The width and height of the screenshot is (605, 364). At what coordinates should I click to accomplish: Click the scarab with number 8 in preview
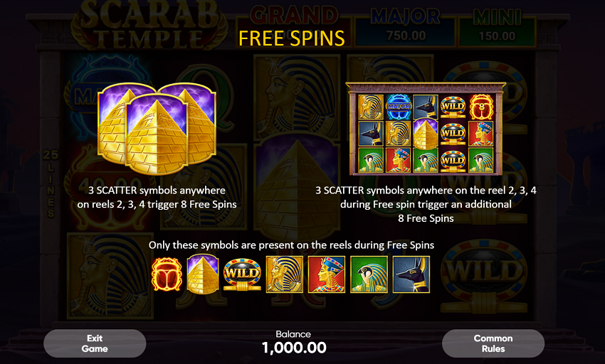tap(480, 106)
